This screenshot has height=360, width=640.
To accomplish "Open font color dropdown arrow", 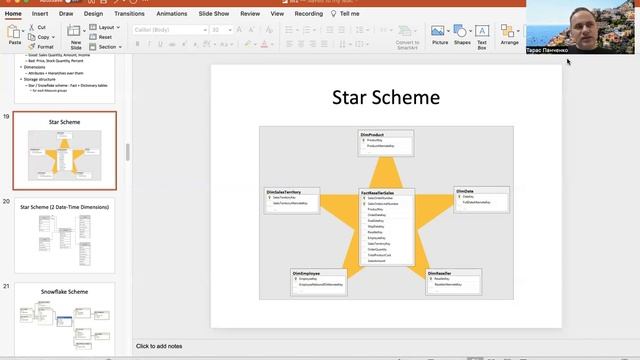I will coord(272,44).
